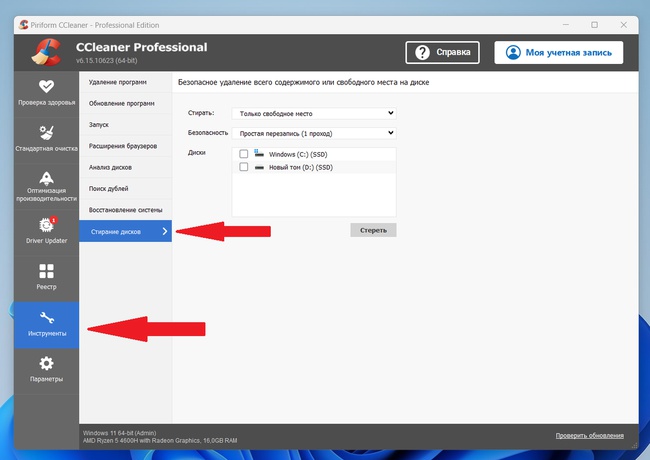This screenshot has height=460, width=650.
Task: Open Моя учетная запись account button
Action: 558,53
